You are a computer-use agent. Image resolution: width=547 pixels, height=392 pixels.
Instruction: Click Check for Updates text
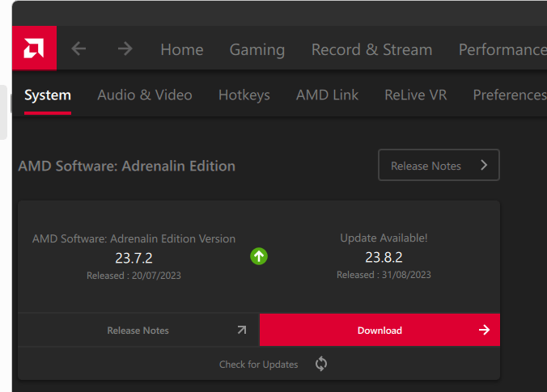coord(258,365)
